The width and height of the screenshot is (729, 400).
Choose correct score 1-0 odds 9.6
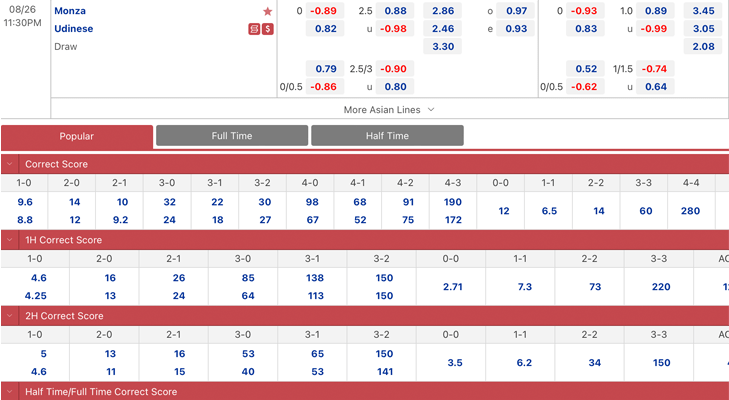coord(25,202)
